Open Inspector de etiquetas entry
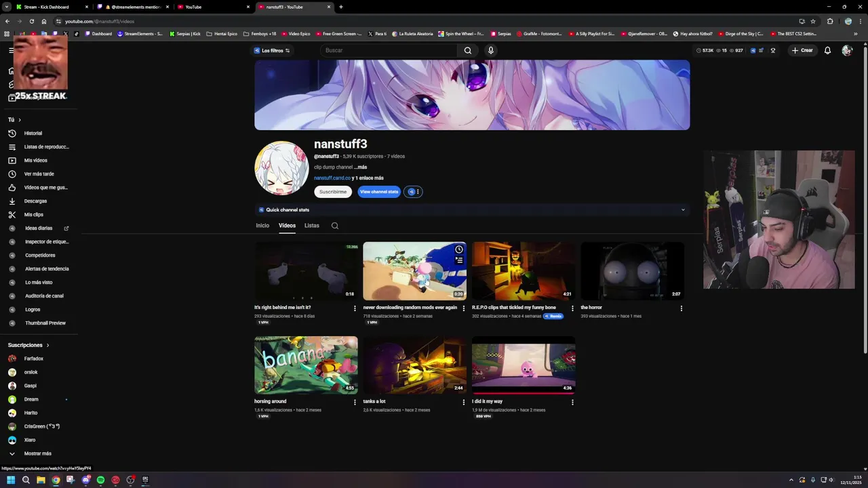 coord(39,242)
